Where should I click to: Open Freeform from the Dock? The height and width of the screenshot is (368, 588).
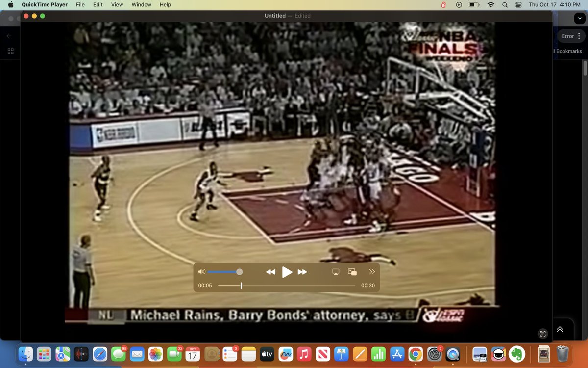[x=286, y=353]
